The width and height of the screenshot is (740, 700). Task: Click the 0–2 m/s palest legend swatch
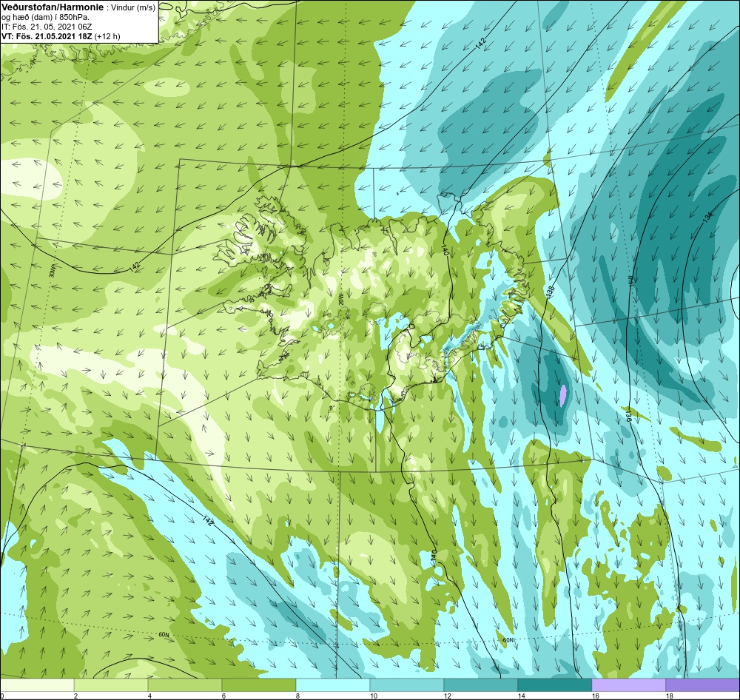point(37,685)
